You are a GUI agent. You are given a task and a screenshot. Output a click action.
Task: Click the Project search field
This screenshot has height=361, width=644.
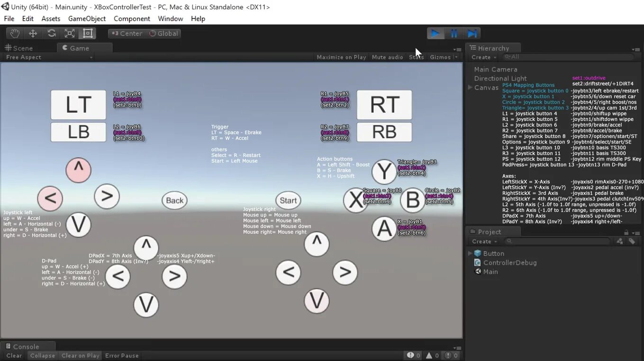557,241
